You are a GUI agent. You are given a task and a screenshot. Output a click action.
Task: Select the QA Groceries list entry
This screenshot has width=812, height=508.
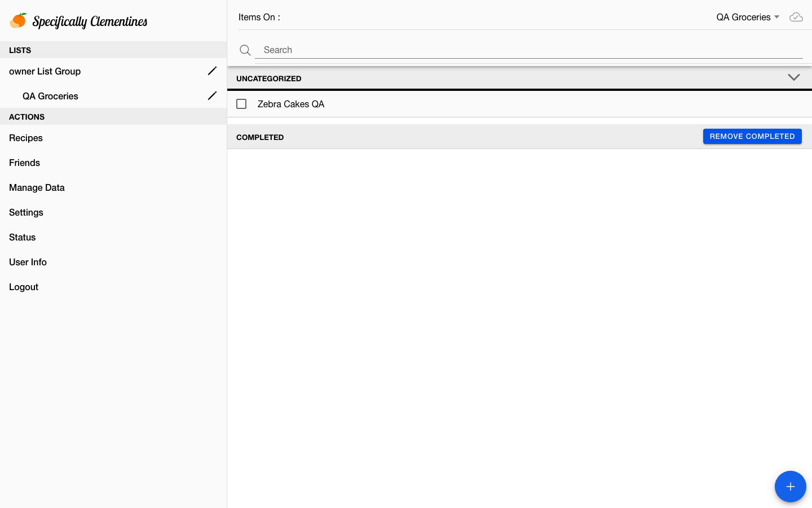[x=50, y=96]
